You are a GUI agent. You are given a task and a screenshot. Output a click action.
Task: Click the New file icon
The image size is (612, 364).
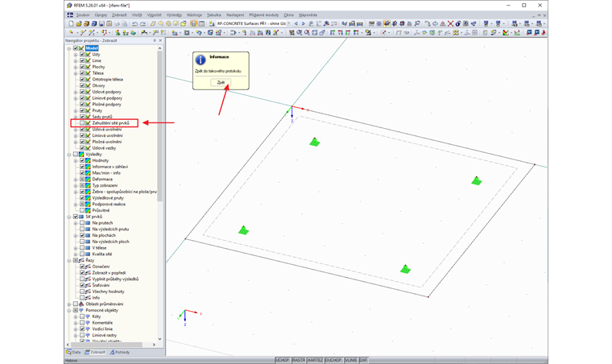71,24
